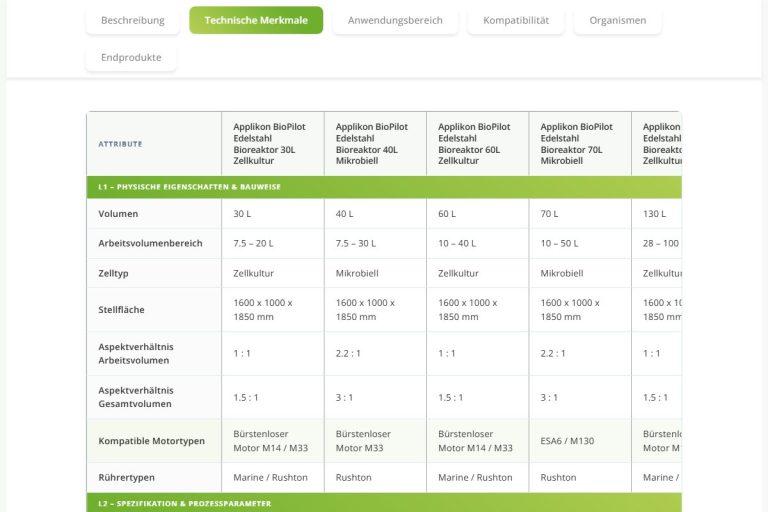Click the 30 L volume cell
The image size is (768, 512).
[x=273, y=214]
